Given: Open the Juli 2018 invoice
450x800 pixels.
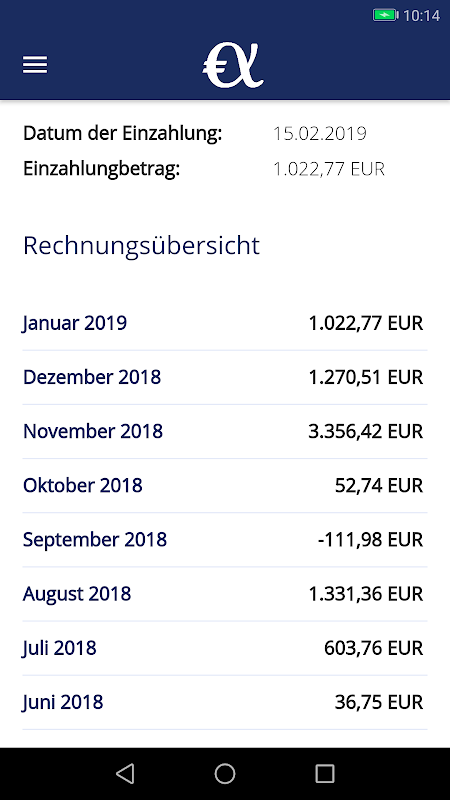Looking at the screenshot, I should click(x=225, y=648).
